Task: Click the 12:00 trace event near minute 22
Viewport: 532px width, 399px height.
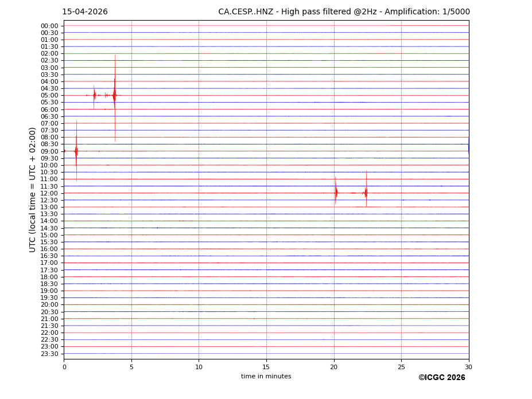Action: 366,193
